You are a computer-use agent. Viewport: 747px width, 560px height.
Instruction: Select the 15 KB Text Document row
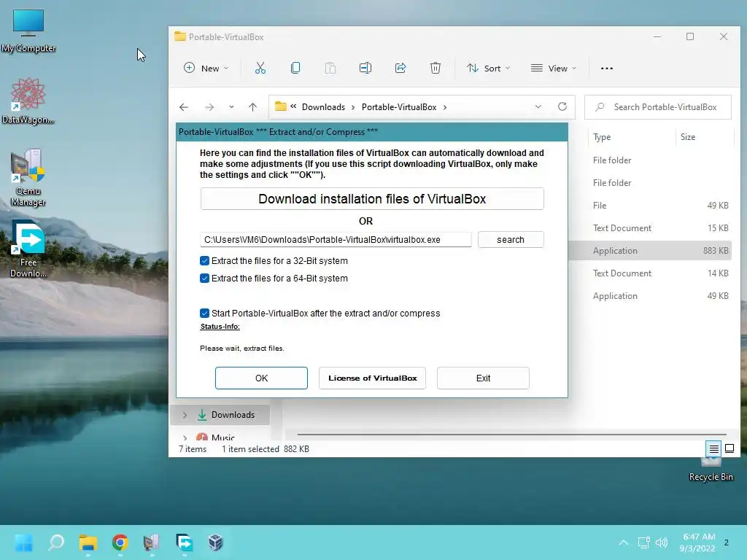point(650,228)
